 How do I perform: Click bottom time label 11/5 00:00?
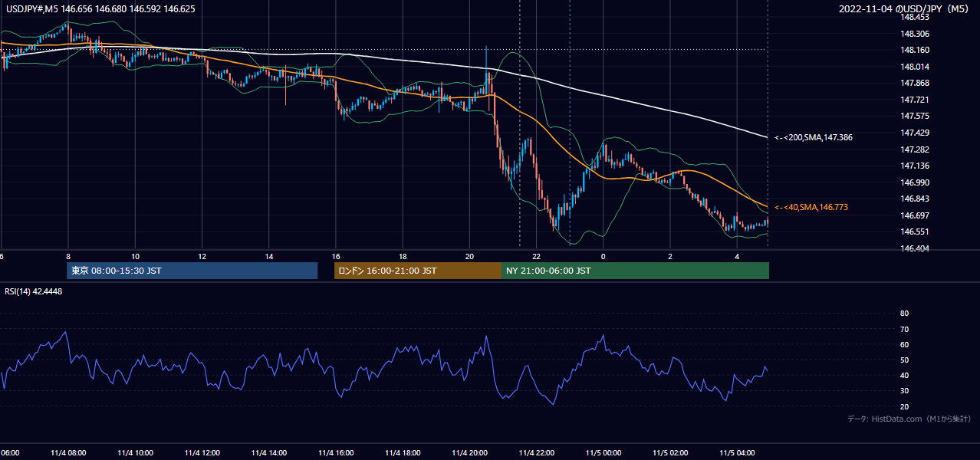(x=603, y=452)
